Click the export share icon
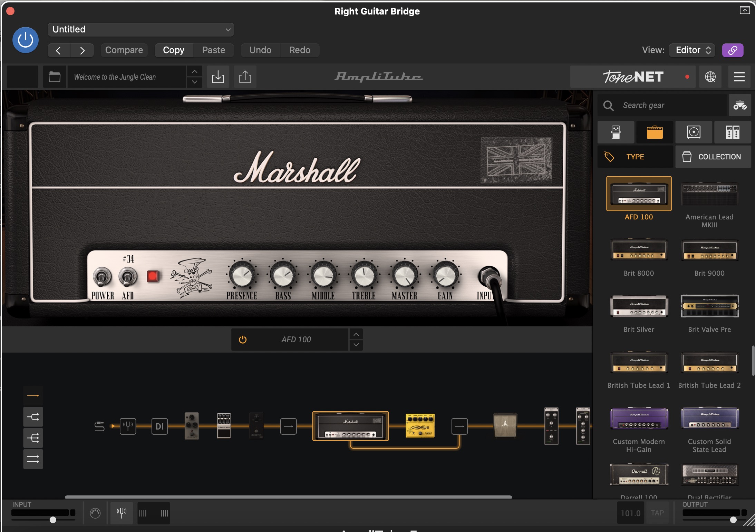The width and height of the screenshot is (756, 532). coord(245,77)
